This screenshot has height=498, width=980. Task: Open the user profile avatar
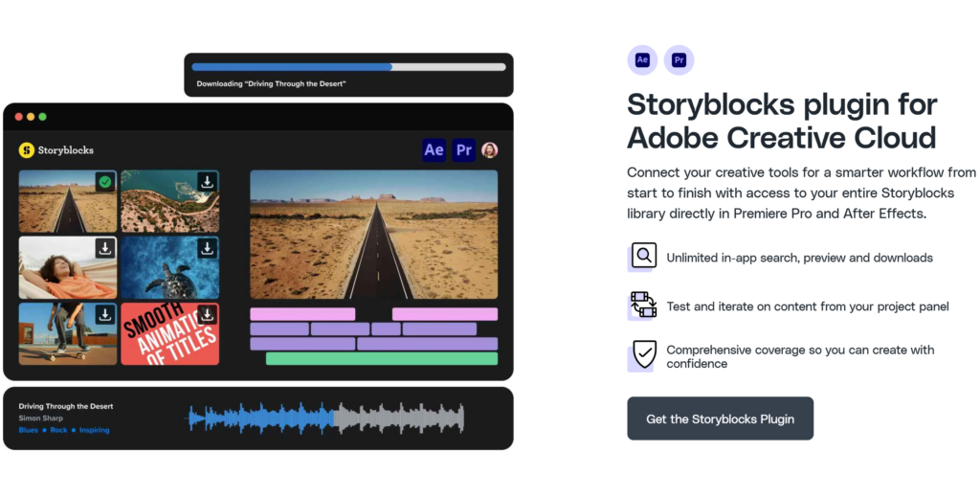coord(489,150)
